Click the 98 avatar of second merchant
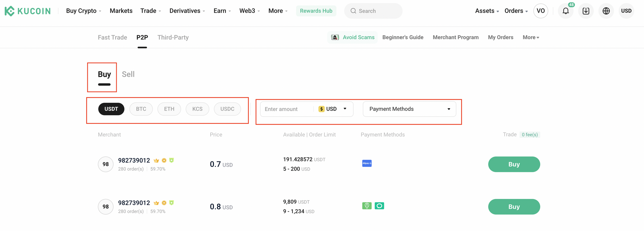The image size is (644, 231). tap(105, 207)
